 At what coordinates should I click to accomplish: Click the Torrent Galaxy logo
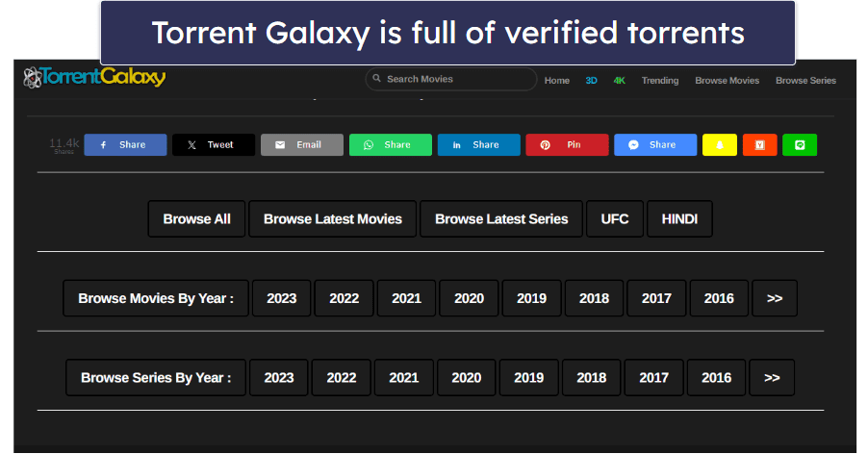[x=94, y=78]
